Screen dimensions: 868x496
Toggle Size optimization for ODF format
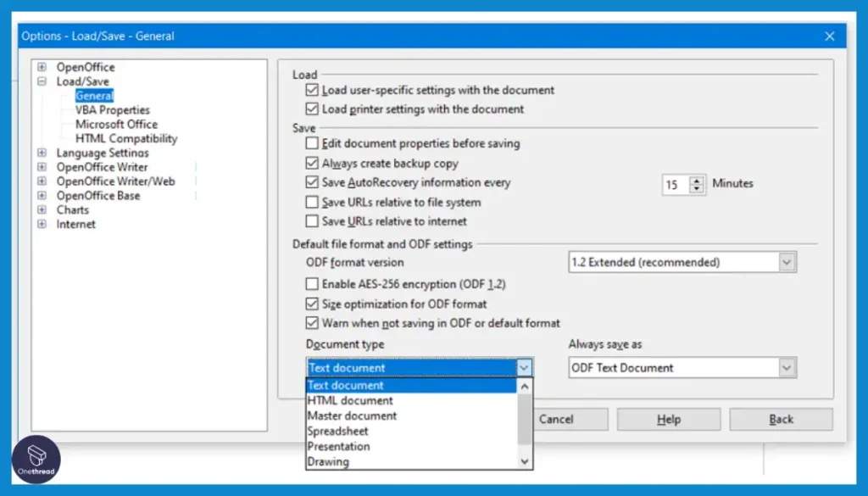(x=312, y=304)
